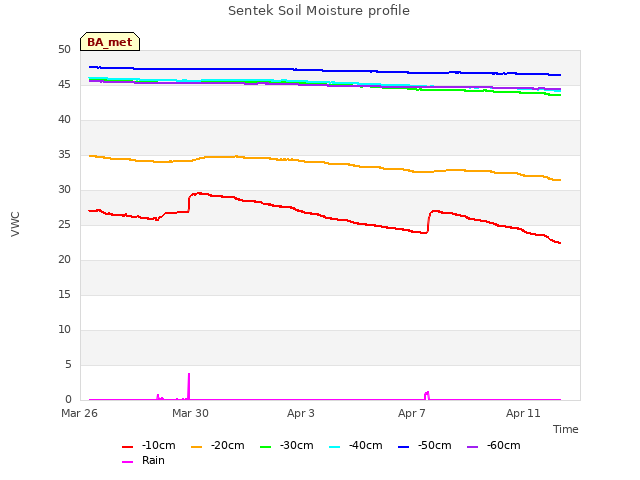Toggle the -60cm legend entry

(493, 445)
